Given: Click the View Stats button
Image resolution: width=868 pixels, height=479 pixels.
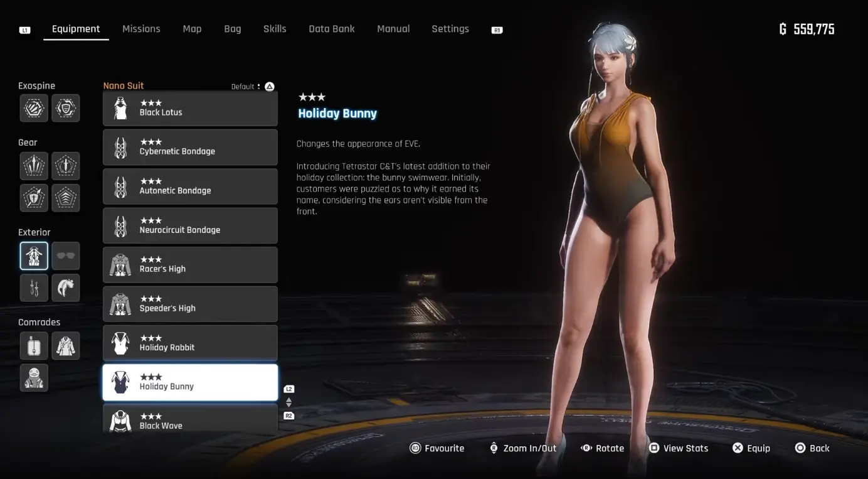Looking at the screenshot, I should 679,448.
